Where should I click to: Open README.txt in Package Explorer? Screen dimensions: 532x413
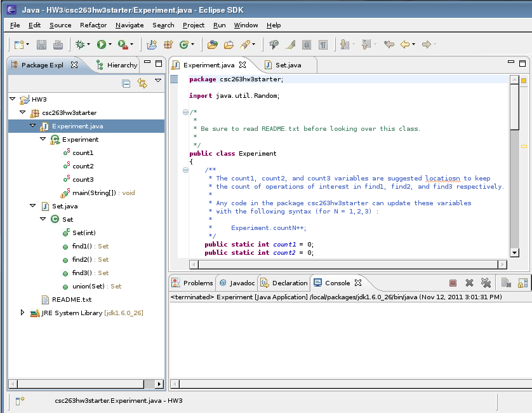[72, 299]
